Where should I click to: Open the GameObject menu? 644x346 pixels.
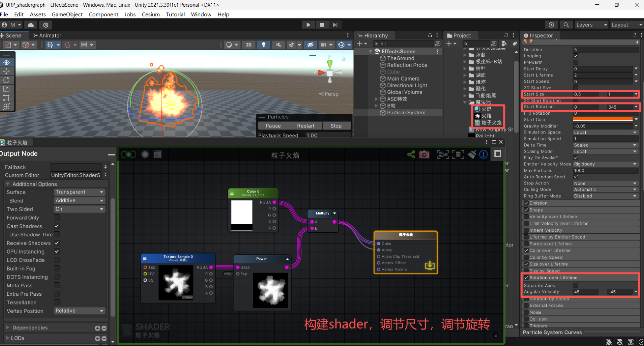coord(67,14)
